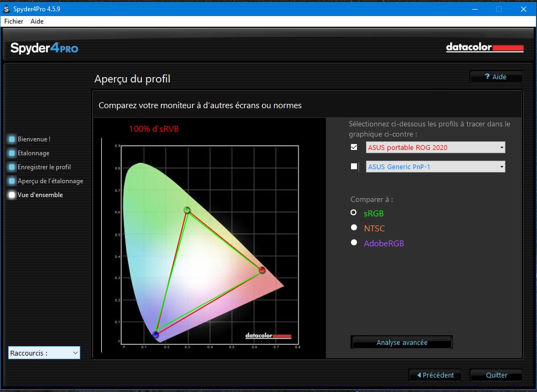Screen dimensions: 537x392
Task: Open the ASUS Generic PnP-1 dropdown
Action: (x=501, y=167)
